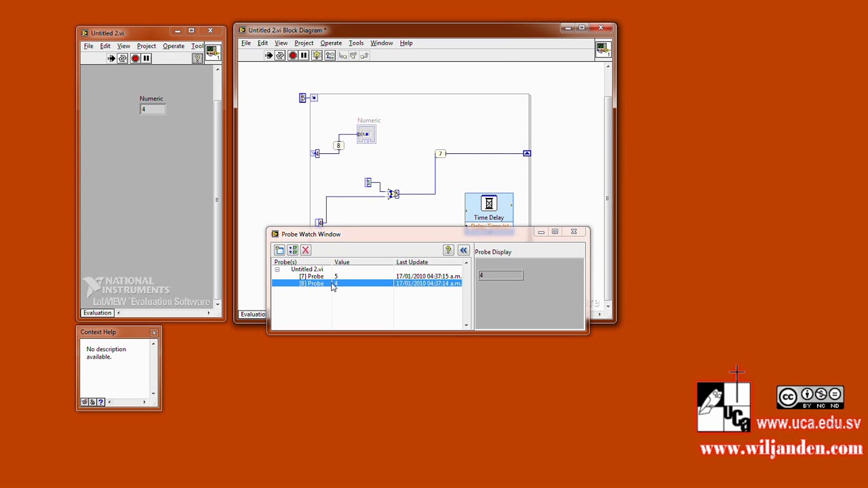Click more help question mark in Context Help
868x488 pixels.
coord(101,402)
